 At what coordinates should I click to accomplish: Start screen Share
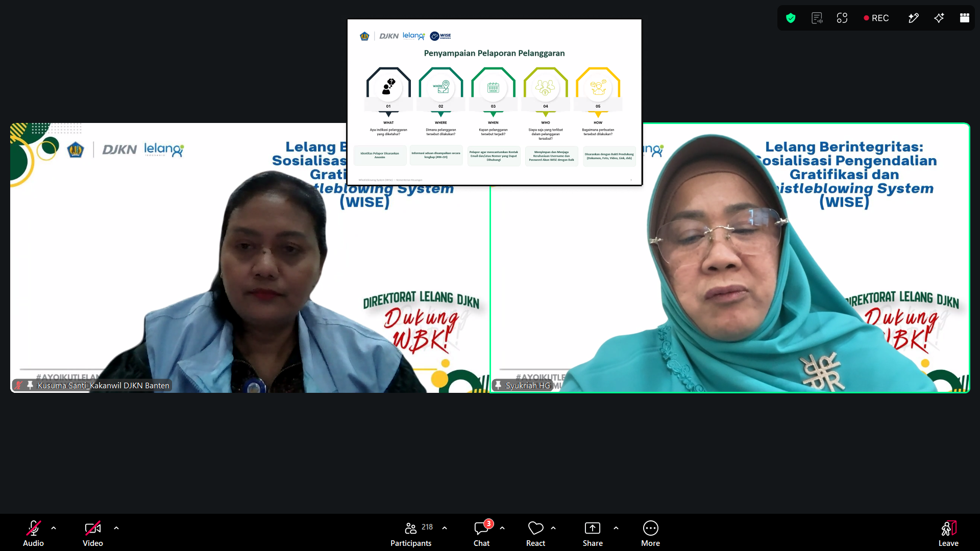pos(593,533)
